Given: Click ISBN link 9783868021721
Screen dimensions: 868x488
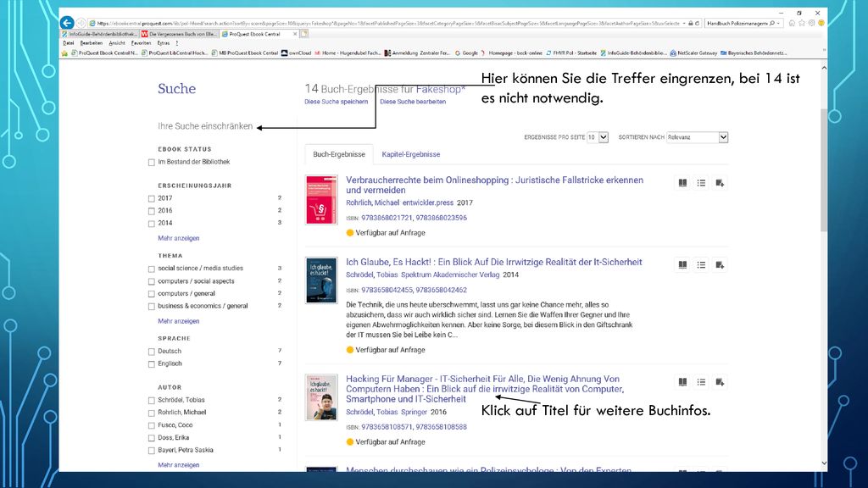Looking at the screenshot, I should click(387, 218).
